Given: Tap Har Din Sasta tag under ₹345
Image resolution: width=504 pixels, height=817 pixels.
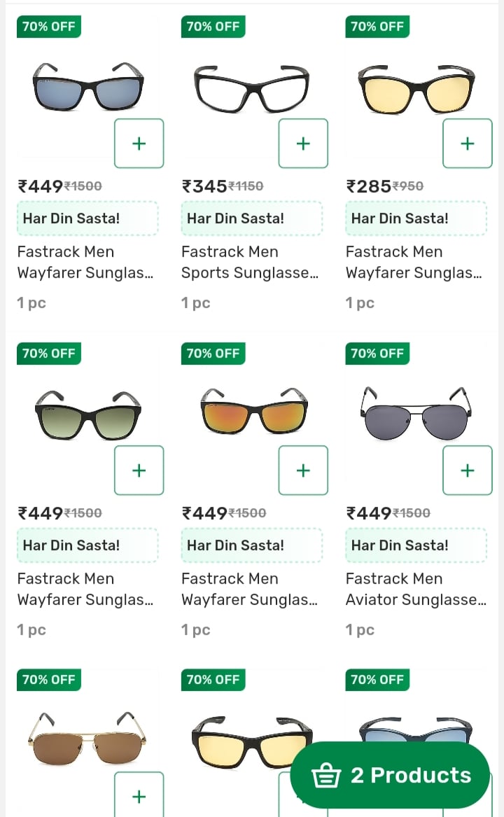Looking at the screenshot, I should pyautogui.click(x=251, y=218).
